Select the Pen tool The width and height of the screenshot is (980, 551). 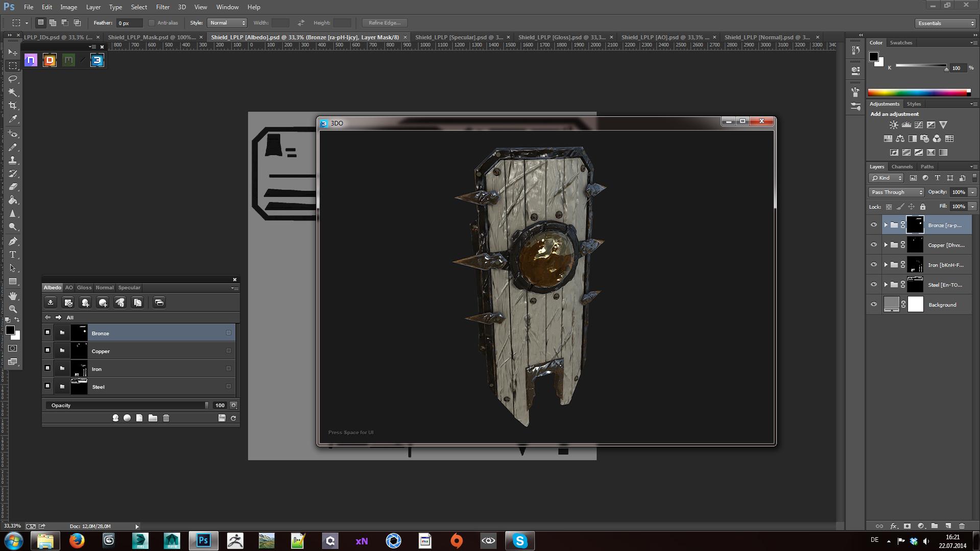click(13, 241)
